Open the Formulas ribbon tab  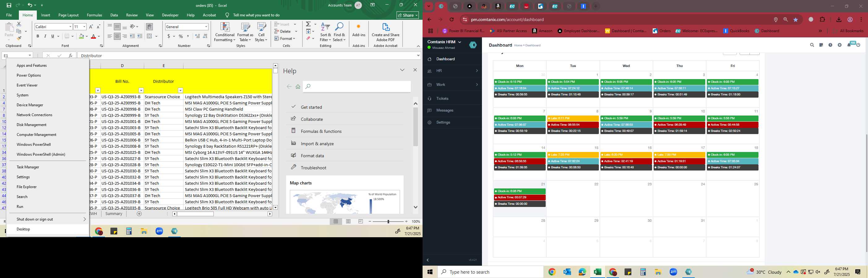[x=94, y=15]
